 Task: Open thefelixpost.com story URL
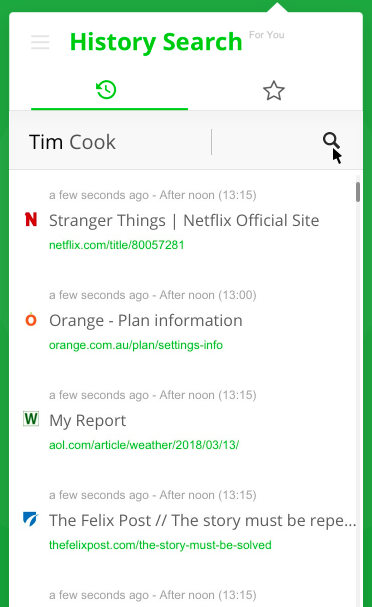(x=160, y=545)
